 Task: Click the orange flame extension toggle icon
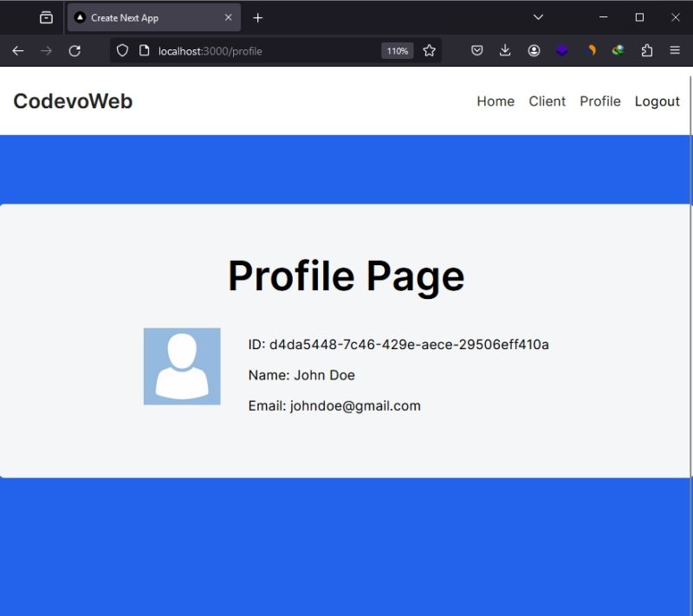[592, 50]
